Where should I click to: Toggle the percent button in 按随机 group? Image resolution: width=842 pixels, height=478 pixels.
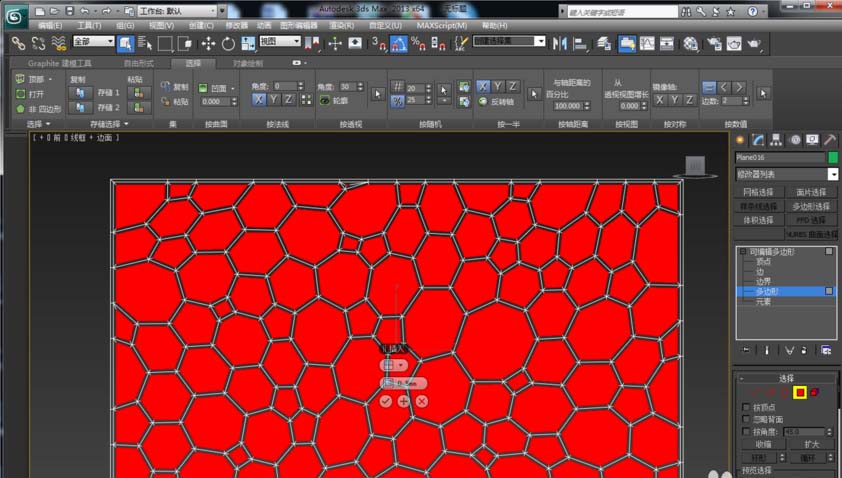[x=397, y=100]
